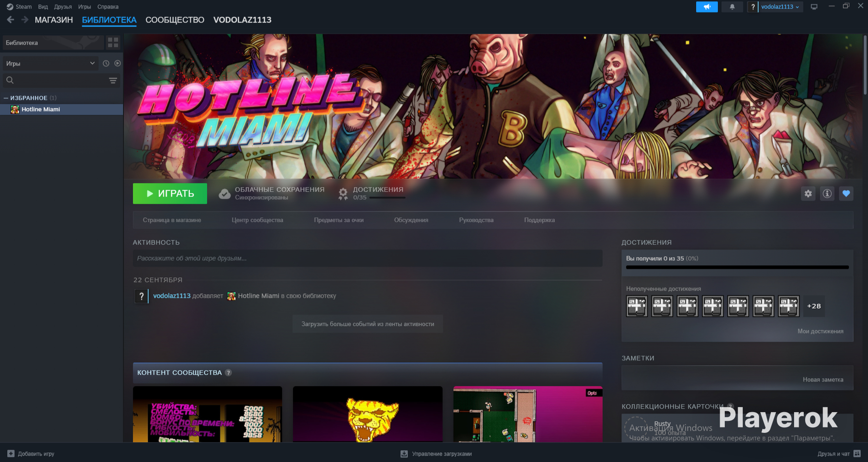Click the page vertical scrollbar
The image size is (868, 462).
865,65
